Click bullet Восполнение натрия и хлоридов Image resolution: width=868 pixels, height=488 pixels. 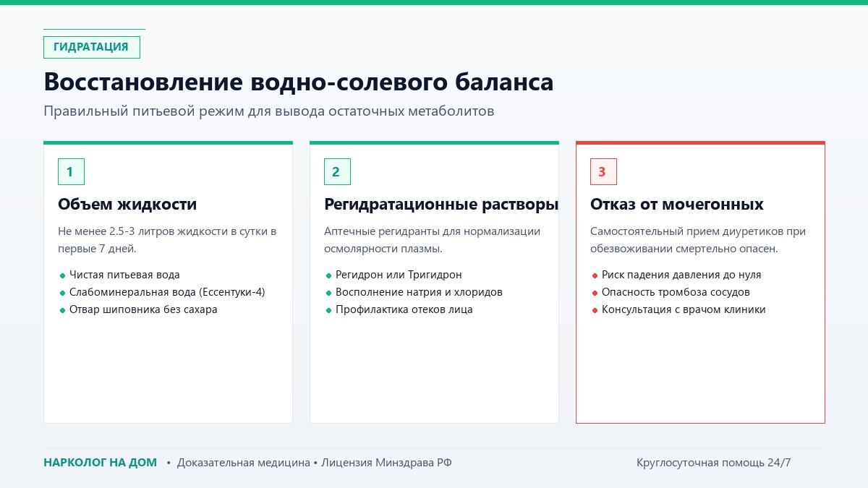pyautogui.click(x=419, y=292)
